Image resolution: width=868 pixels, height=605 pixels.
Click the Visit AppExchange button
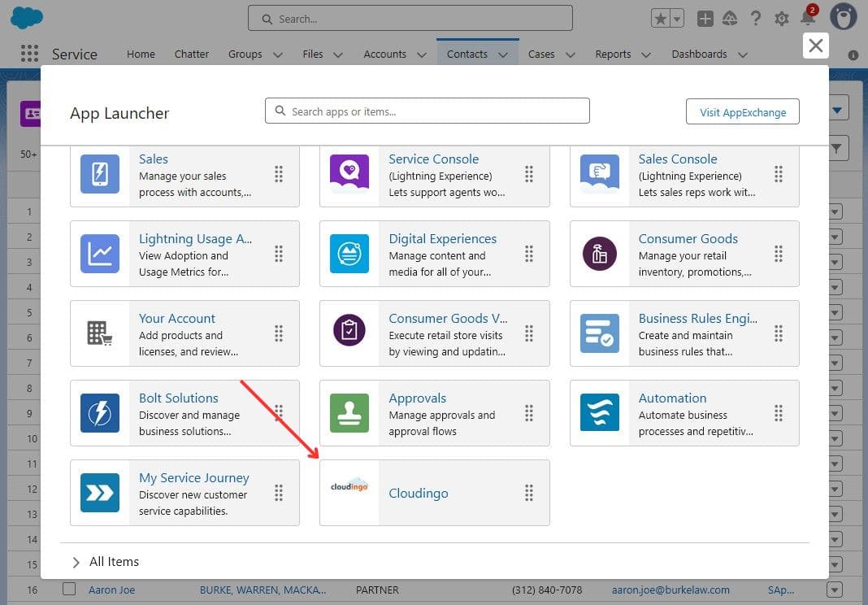[742, 111]
